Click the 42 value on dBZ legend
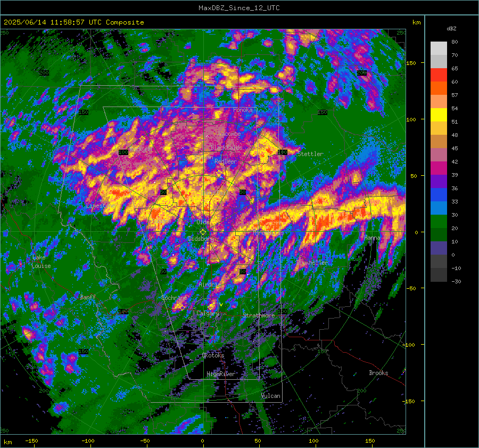 [x=455, y=161]
